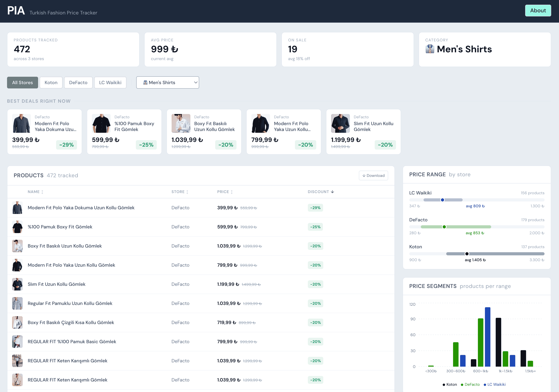
Task: Click avg 1.405 ₺ label under Koton
Action: [x=475, y=260]
